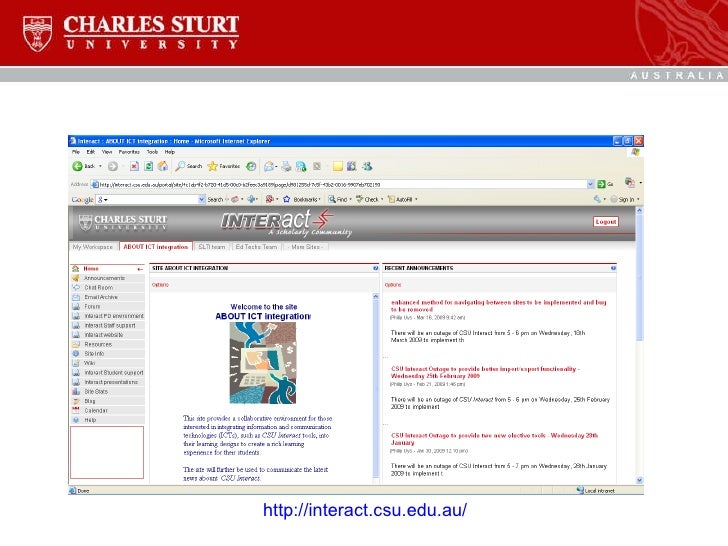The image size is (728, 546).
Task: Open Email Archive in sidebar
Action: [107, 297]
